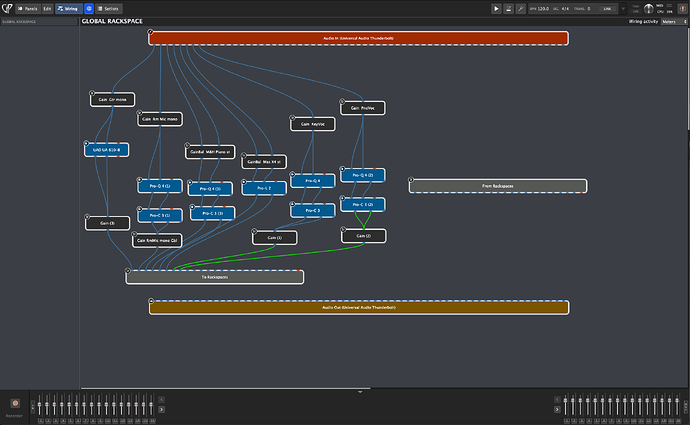Select the From Rackspaces block
Viewport: 690px width, 425px height.
coord(498,186)
